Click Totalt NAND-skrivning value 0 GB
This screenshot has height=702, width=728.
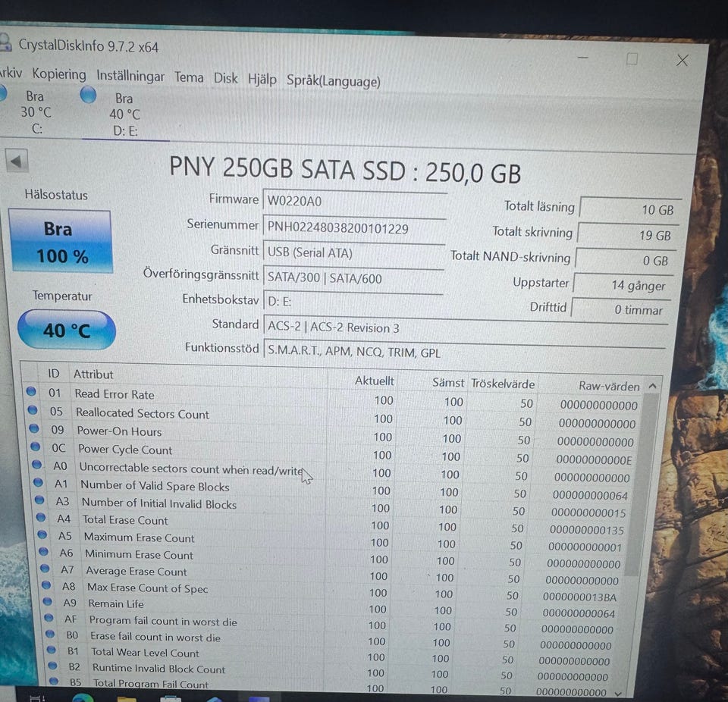626,261
